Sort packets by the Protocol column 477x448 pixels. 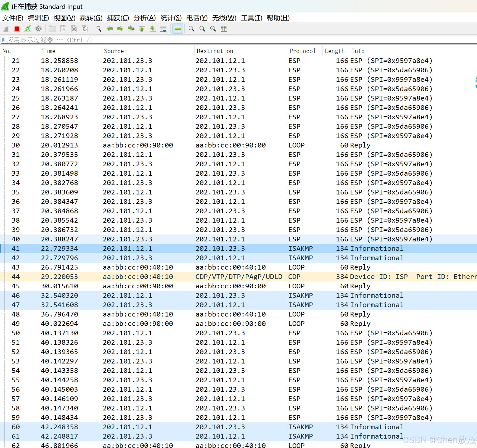[302, 51]
